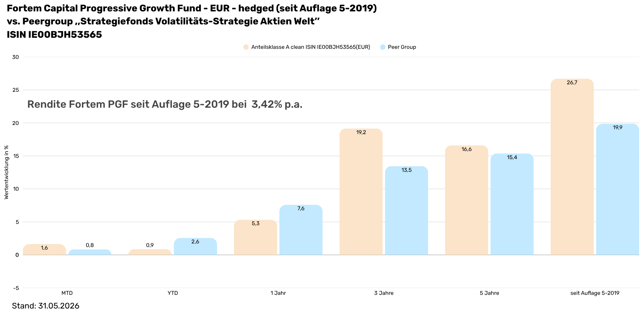Click the y-axis tick label 10
Image resolution: width=644 pixels, height=315 pixels.
16,189
